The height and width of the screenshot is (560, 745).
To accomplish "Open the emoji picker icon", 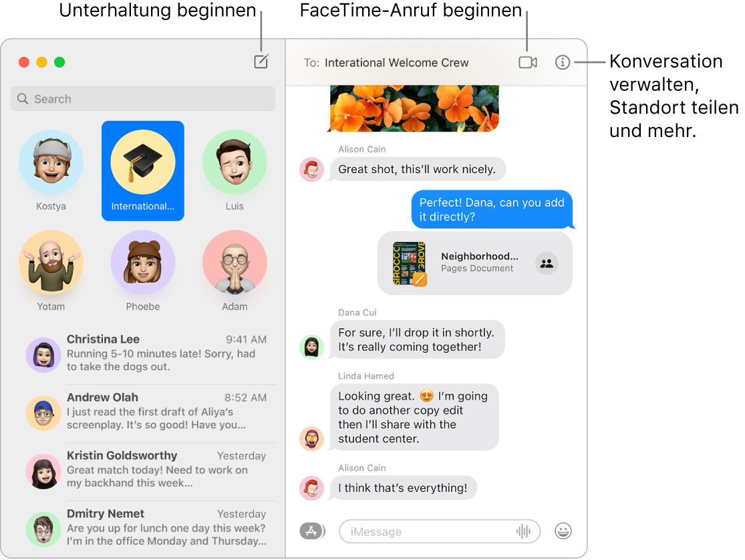I will point(563,531).
